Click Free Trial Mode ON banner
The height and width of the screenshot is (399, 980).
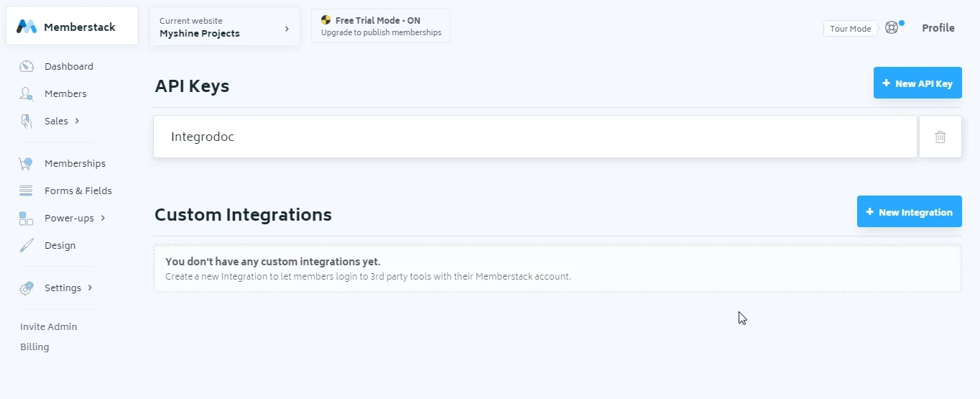(x=381, y=26)
